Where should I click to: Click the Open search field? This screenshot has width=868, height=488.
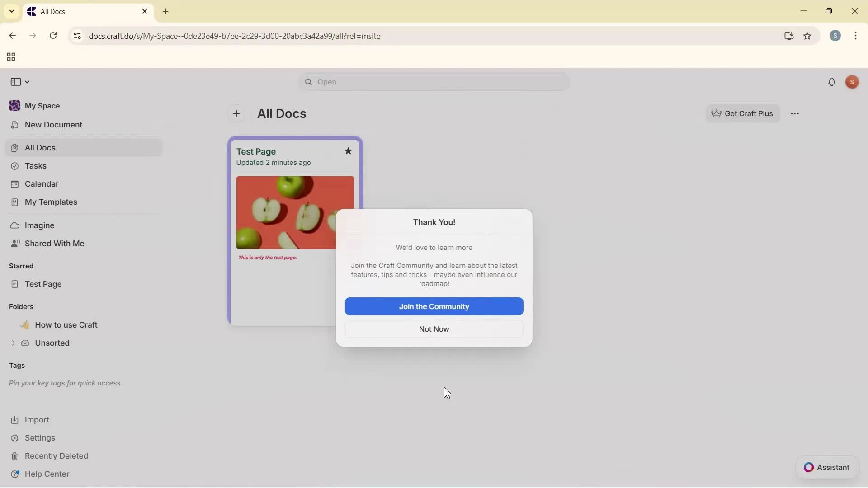point(433,82)
